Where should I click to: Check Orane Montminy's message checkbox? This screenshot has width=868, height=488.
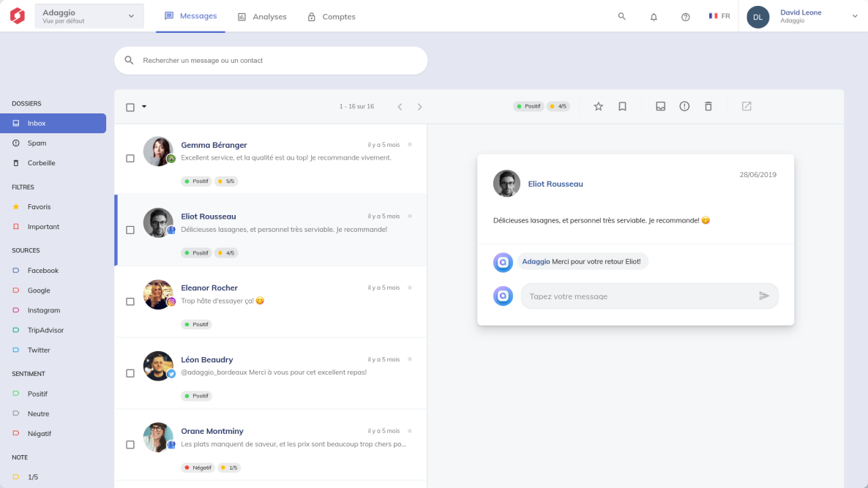pos(130,444)
